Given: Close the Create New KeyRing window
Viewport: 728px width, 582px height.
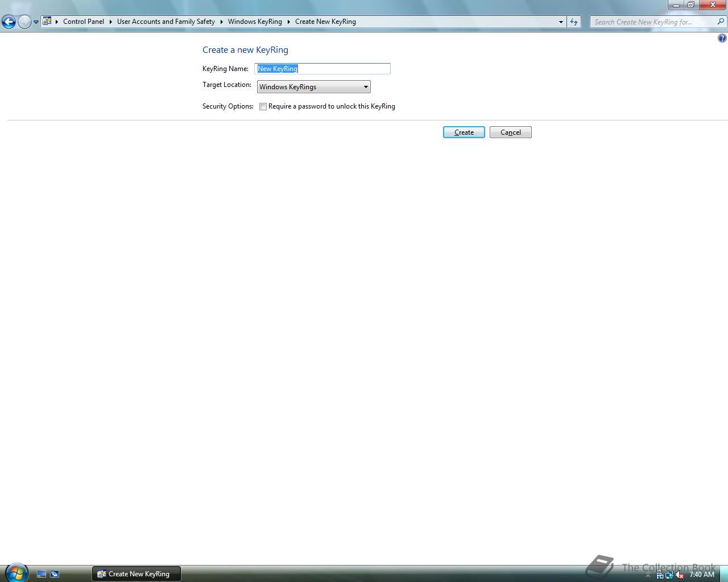Looking at the screenshot, I should pos(713,5).
